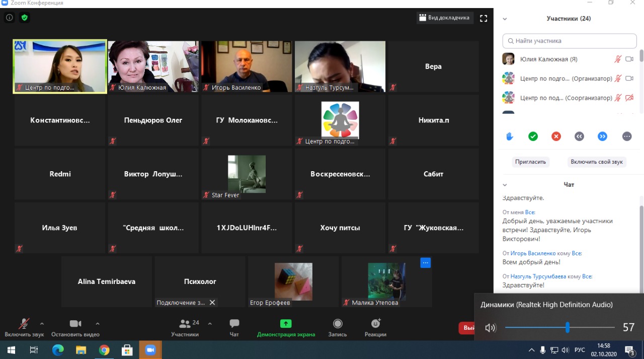Viewport: 644px width, 359px height.
Task: Open the 'Чат' item in bottom toolbar
Action: pos(234,327)
